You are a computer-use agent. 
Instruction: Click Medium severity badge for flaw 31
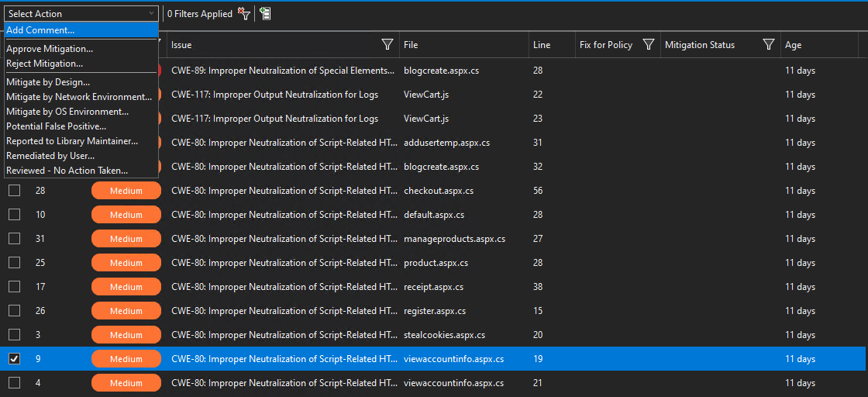tap(126, 239)
